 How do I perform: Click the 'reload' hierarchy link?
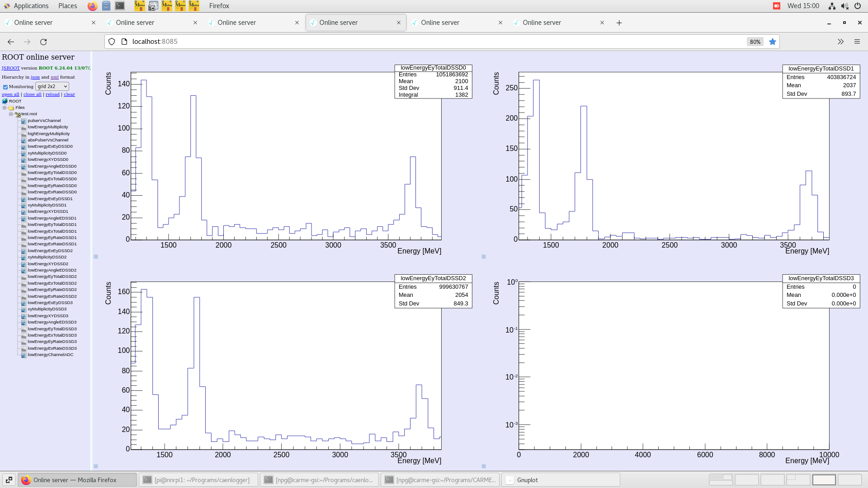point(52,94)
